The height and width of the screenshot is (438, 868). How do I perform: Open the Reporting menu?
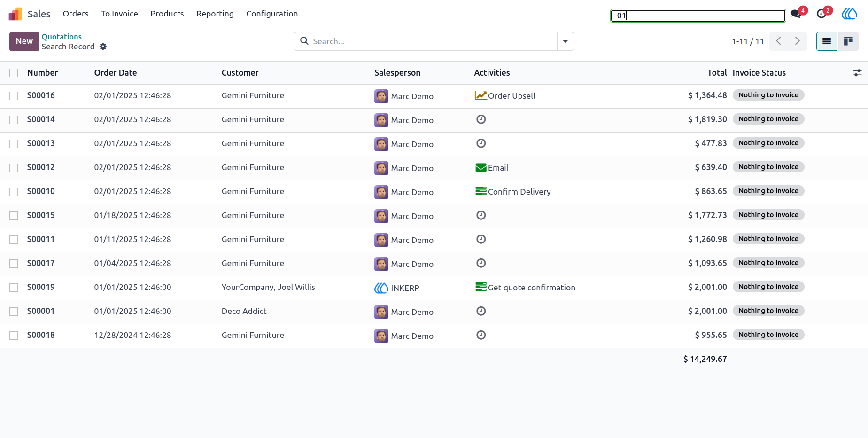click(215, 14)
